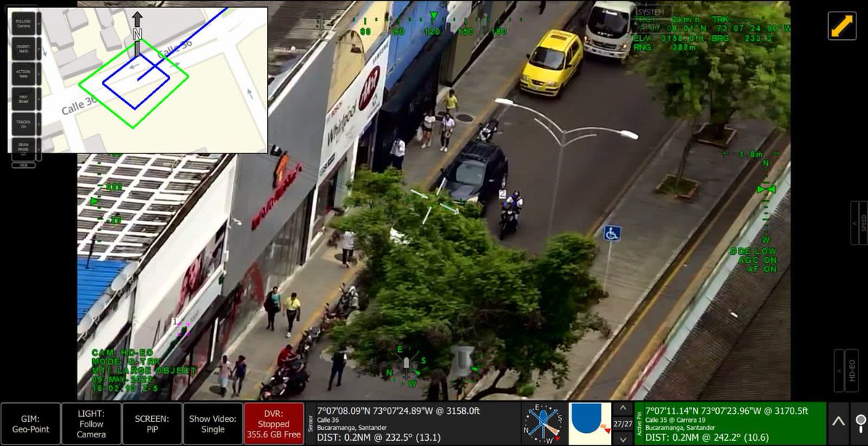Viewport: 868px width, 446px height.
Task: Expand options arrow beside ORIENT button
Action: point(38,49)
